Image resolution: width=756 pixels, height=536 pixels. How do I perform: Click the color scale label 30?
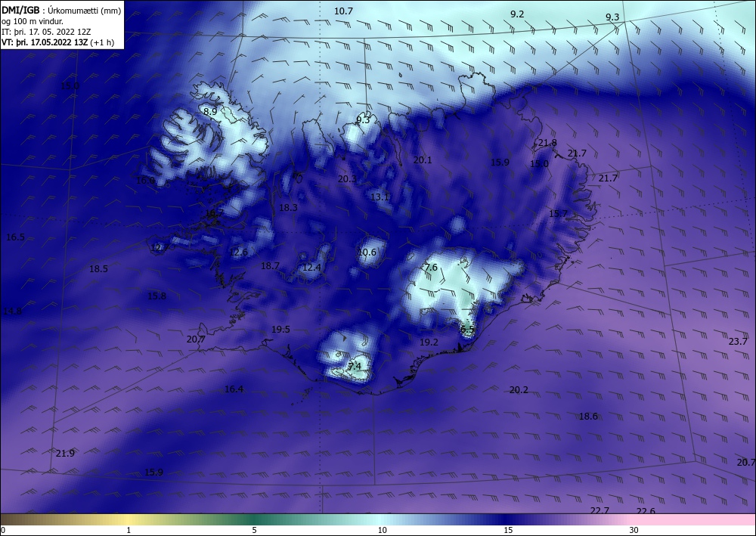634,530
